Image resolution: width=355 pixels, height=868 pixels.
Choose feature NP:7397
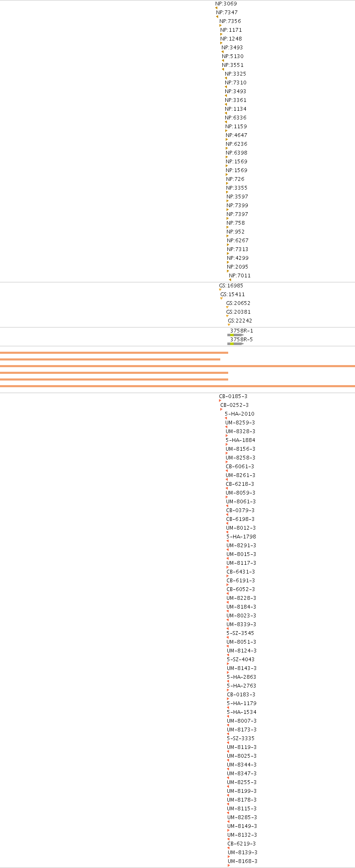[237, 214]
